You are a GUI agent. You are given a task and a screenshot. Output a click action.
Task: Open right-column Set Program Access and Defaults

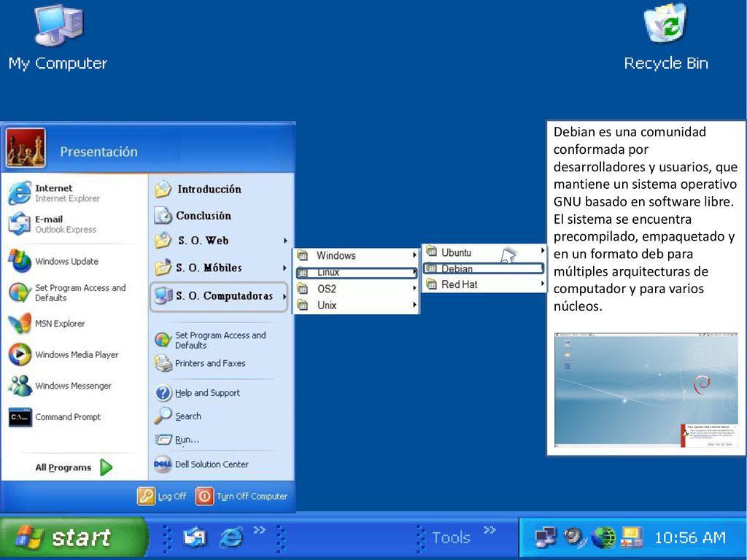[x=211, y=340]
